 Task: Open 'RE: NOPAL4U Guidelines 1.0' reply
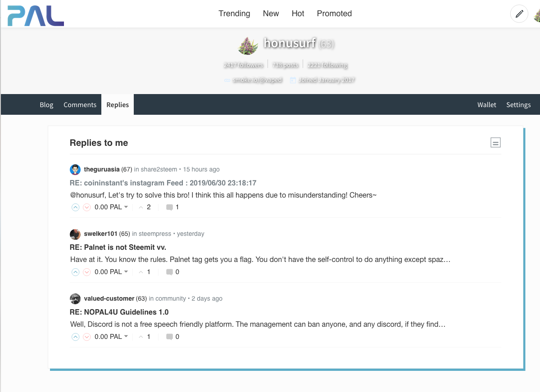tap(119, 312)
